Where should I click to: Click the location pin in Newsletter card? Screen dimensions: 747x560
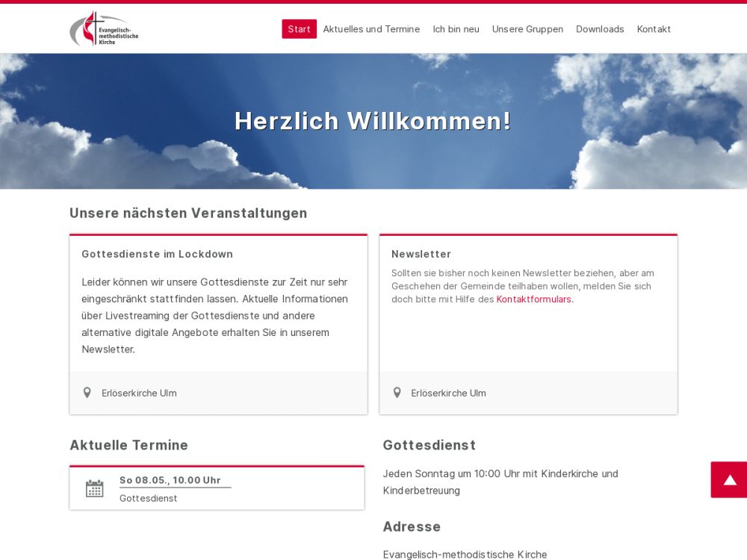tap(397, 393)
